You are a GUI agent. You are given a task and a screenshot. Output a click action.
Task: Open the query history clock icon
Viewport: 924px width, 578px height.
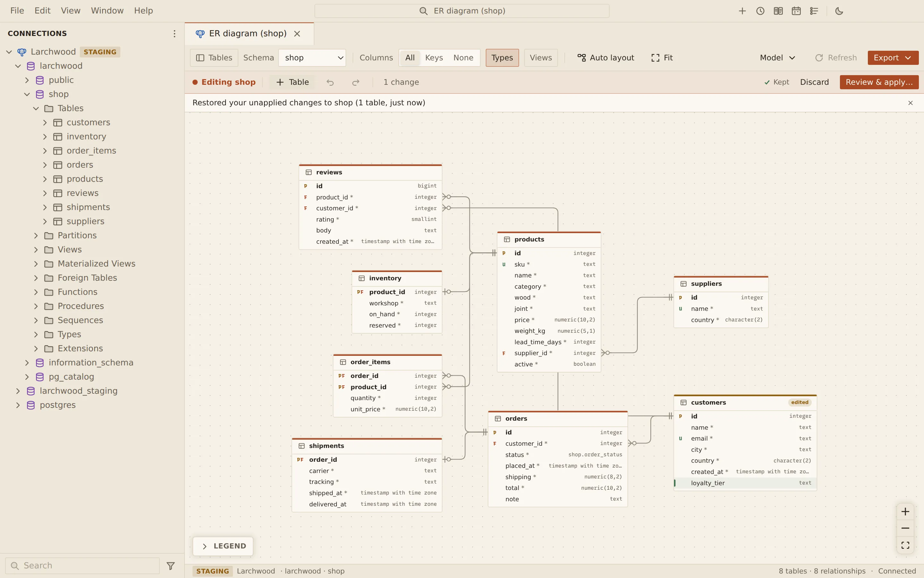click(760, 11)
